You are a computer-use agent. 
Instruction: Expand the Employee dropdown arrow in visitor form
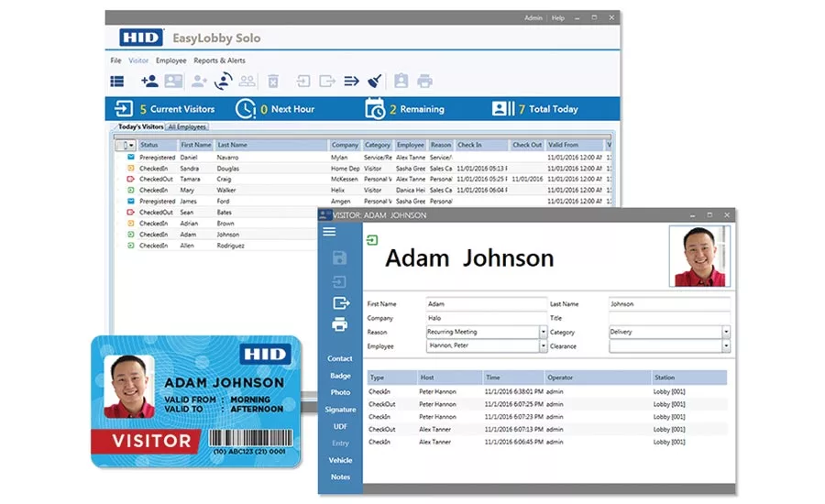point(543,345)
